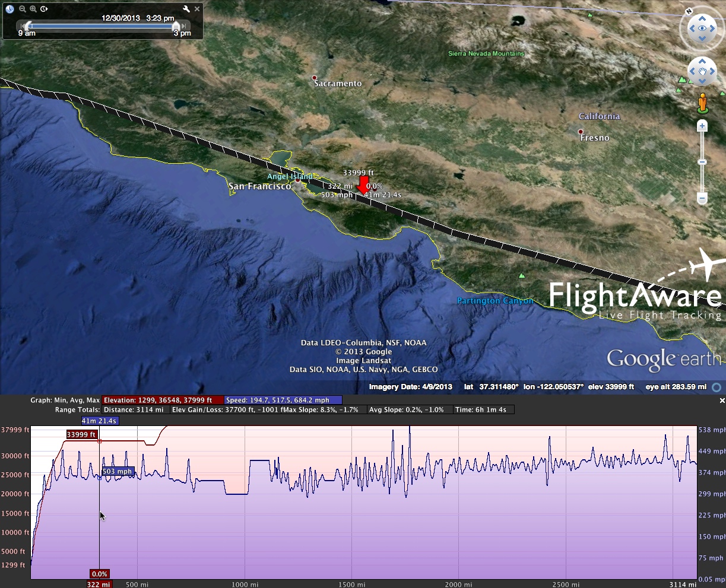726x588 pixels.
Task: Zoom out with the minus button
Action: pos(702,198)
